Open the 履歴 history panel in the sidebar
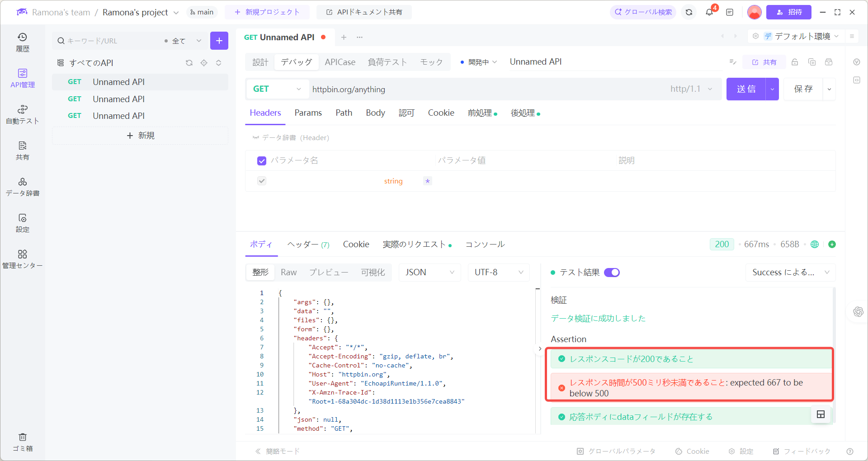This screenshot has width=868, height=461. point(23,42)
